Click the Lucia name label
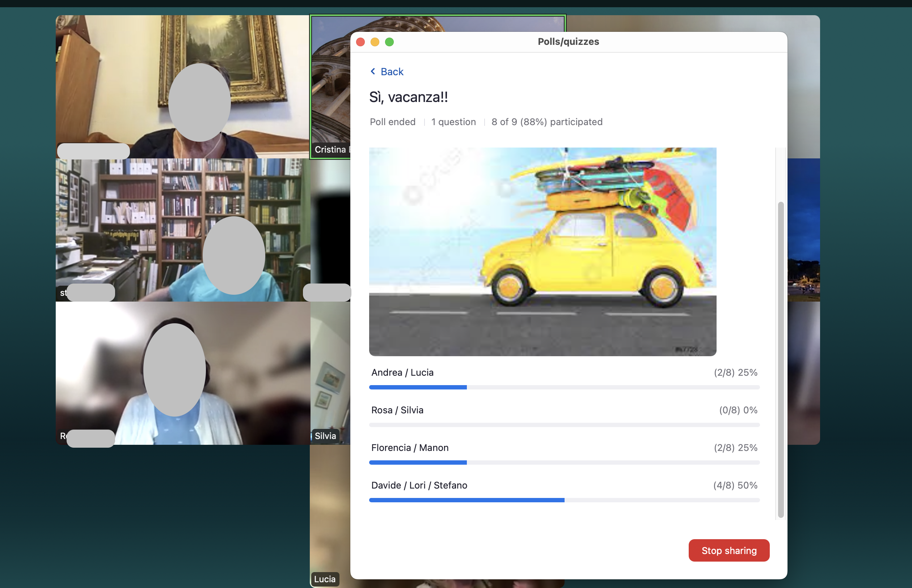 click(x=324, y=579)
